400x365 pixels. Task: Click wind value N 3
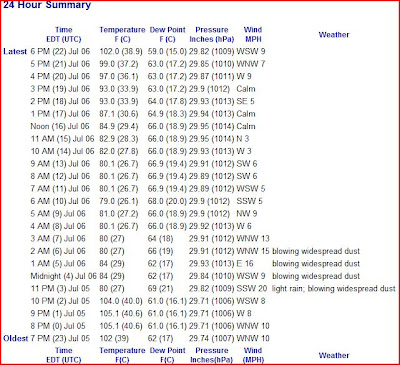coord(243,139)
